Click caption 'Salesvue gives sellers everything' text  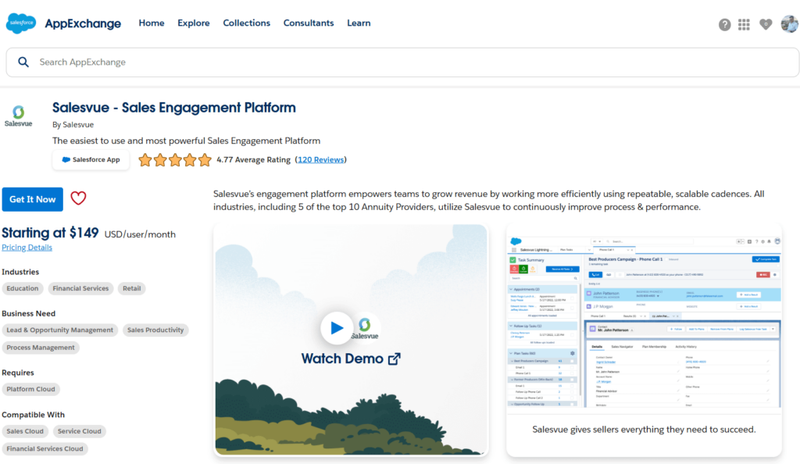644,430
